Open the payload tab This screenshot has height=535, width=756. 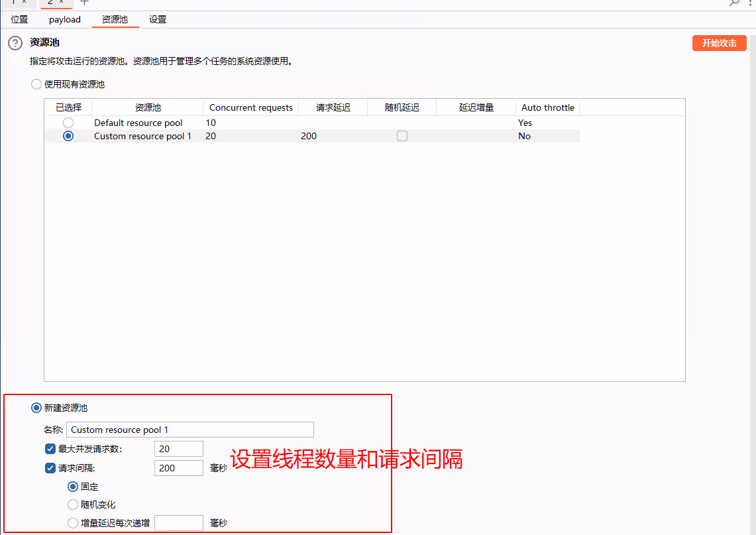[64, 19]
